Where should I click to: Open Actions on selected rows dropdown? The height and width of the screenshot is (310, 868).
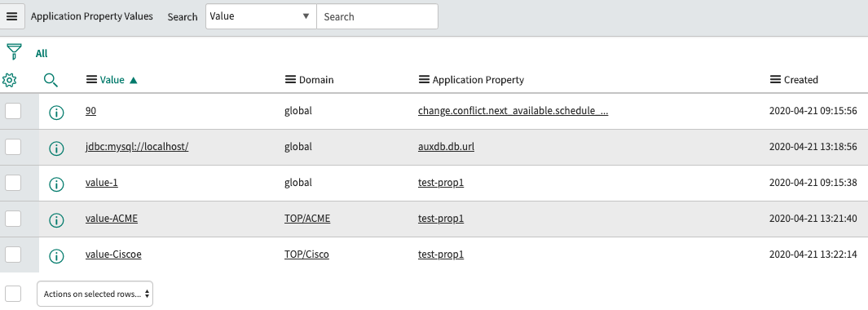click(x=95, y=294)
